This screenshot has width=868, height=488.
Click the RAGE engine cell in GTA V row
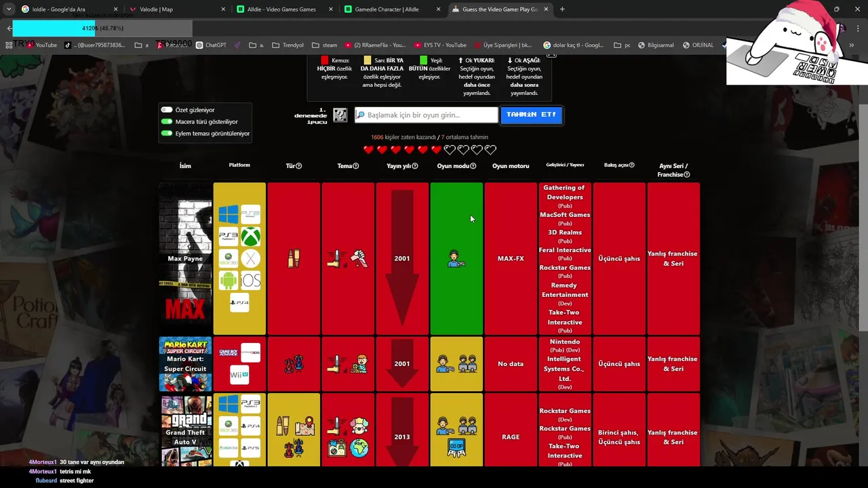pos(511,431)
